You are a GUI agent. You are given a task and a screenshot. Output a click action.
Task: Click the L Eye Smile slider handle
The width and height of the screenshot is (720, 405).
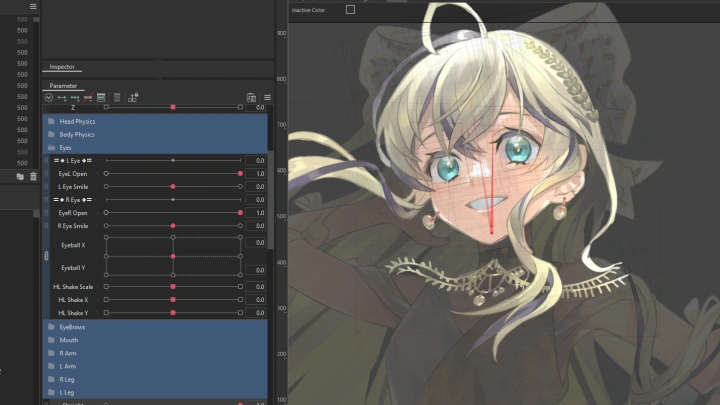[x=173, y=187]
